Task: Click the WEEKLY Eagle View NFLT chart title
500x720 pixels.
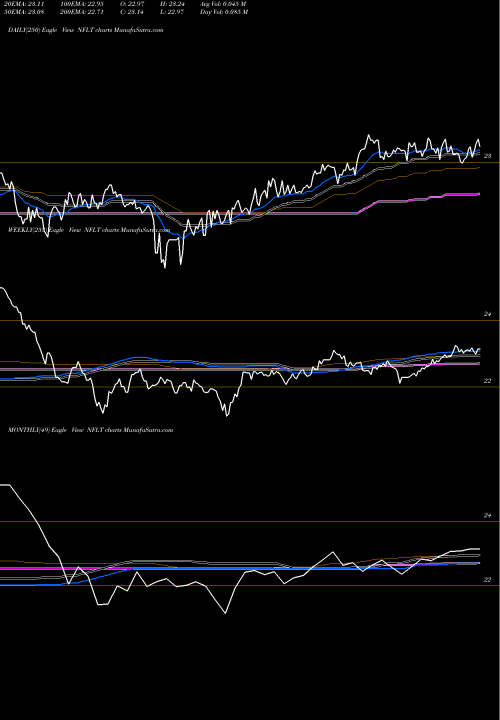Action: click(89, 230)
